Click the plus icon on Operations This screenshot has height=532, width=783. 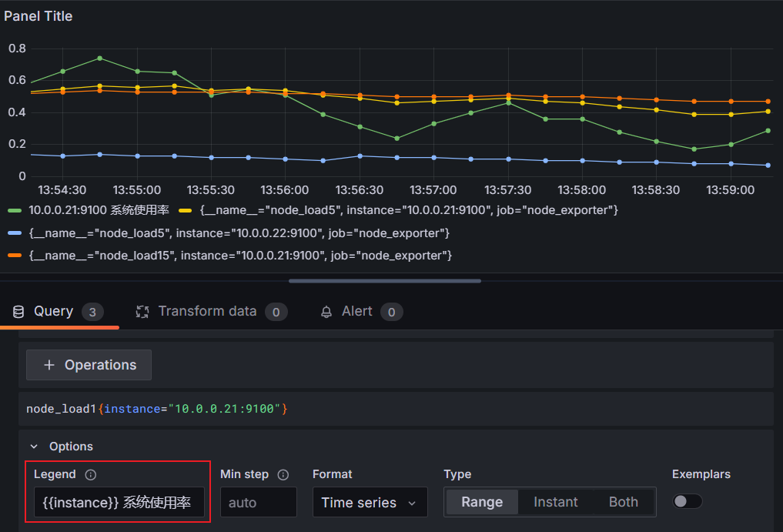pyautogui.click(x=49, y=366)
